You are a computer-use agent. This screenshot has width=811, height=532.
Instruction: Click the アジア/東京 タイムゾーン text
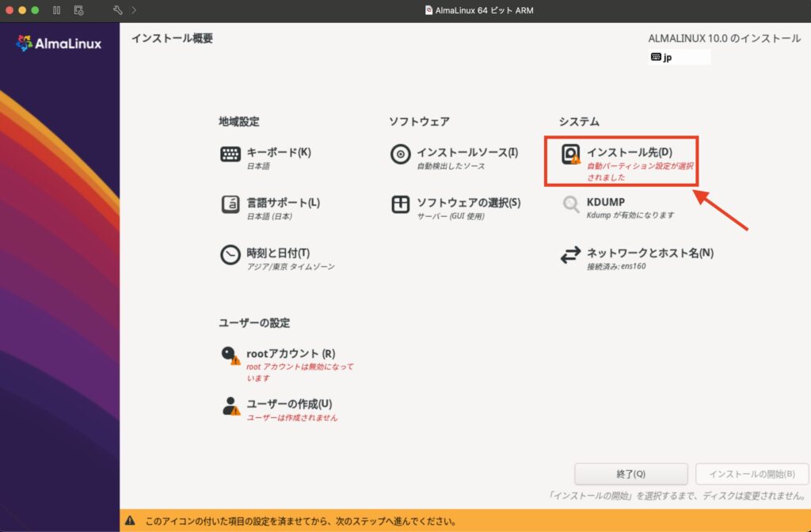point(291,267)
